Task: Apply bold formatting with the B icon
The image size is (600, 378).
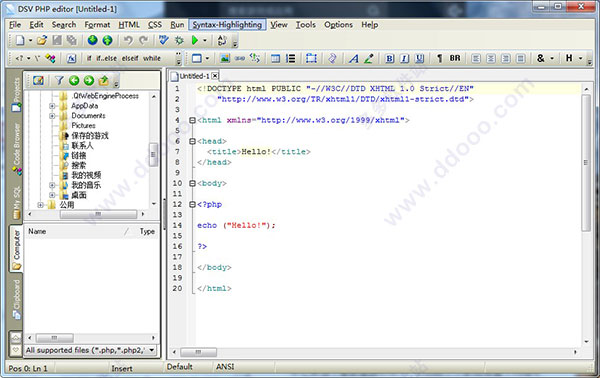Action: point(390,58)
